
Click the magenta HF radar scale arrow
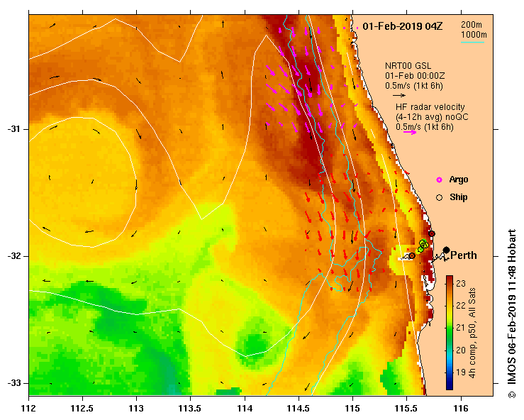pos(410,133)
